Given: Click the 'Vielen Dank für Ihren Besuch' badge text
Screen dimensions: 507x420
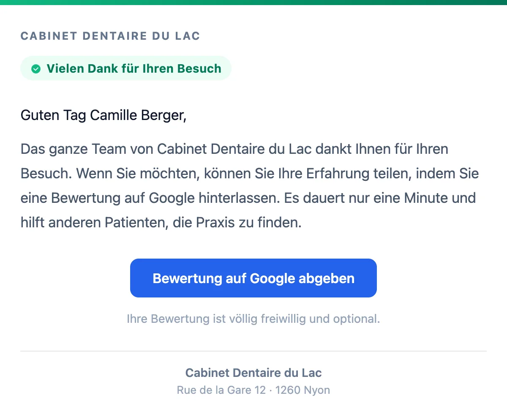Looking at the screenshot, I should click(134, 68).
